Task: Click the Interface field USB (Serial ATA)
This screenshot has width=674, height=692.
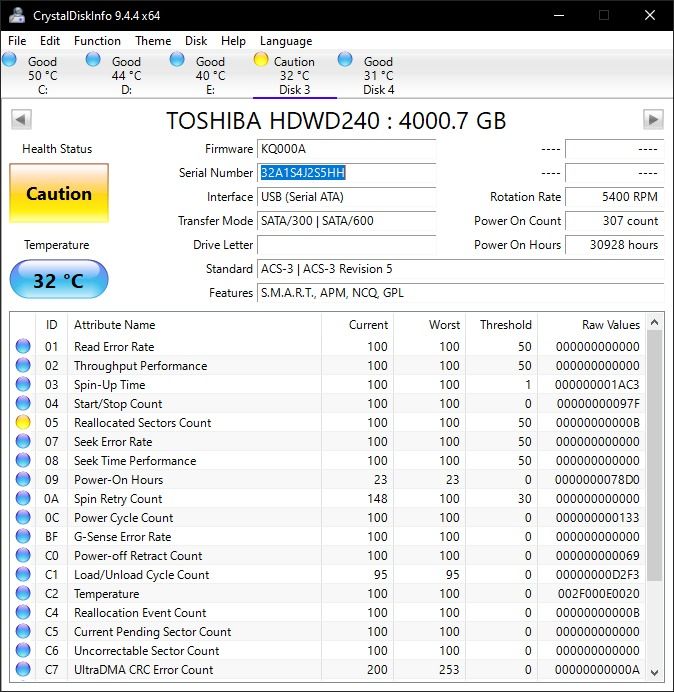Action: tap(346, 197)
